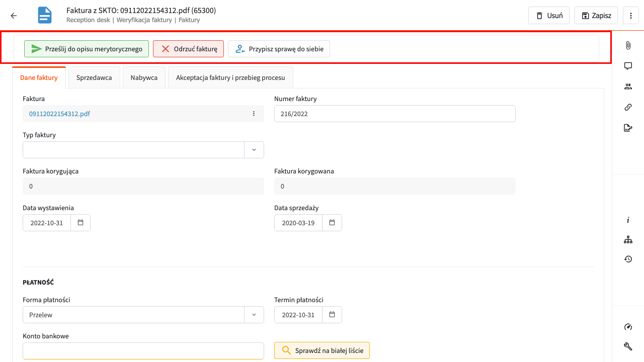Open the info icon in right sidebar
This screenshot has height=362, width=644.
(628, 220)
